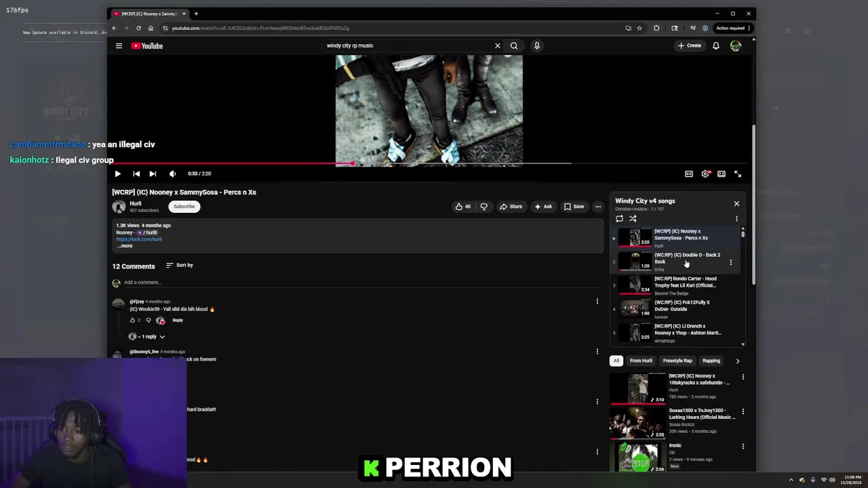Toggle loop playlist in Windy City v4
Viewport: 868px width, 488px height.
(619, 219)
